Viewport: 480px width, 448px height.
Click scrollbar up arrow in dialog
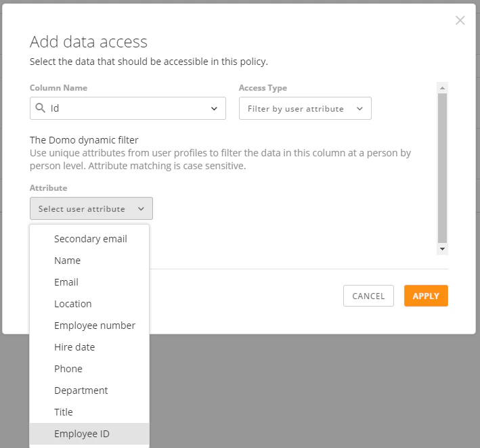pos(442,88)
